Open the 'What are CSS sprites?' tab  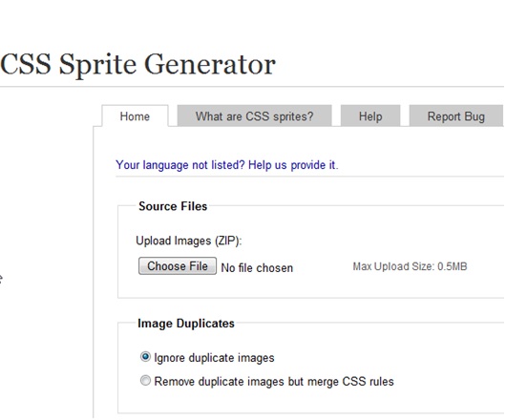[254, 115]
